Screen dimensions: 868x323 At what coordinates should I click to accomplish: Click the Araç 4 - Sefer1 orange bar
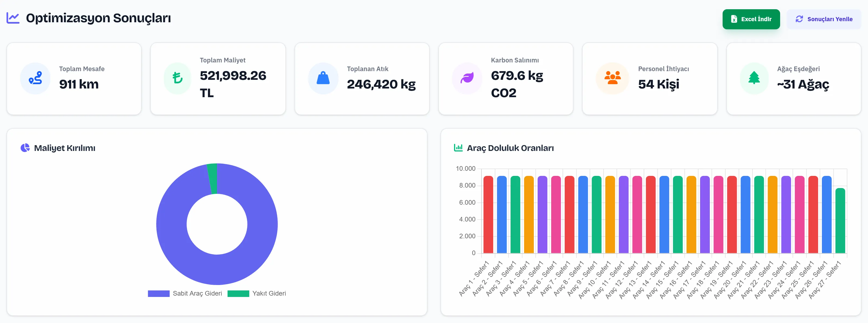pos(529,214)
